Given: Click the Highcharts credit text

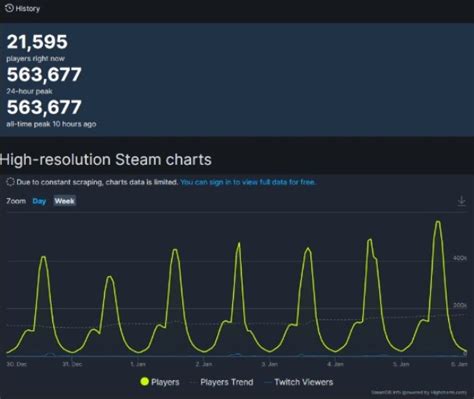Looking at the screenshot, I should (419, 393).
